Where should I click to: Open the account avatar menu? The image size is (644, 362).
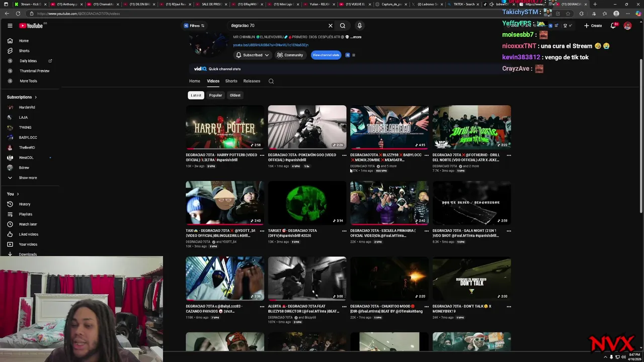(627, 26)
